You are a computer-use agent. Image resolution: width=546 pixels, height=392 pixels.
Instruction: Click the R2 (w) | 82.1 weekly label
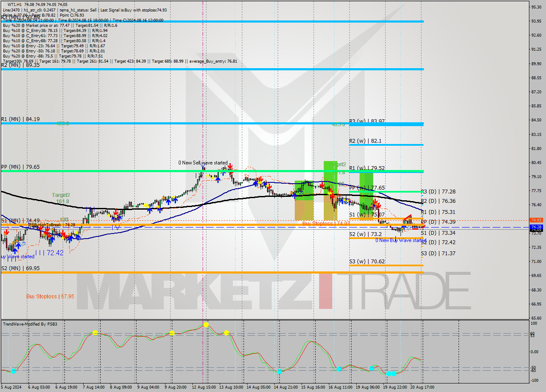[x=365, y=141]
